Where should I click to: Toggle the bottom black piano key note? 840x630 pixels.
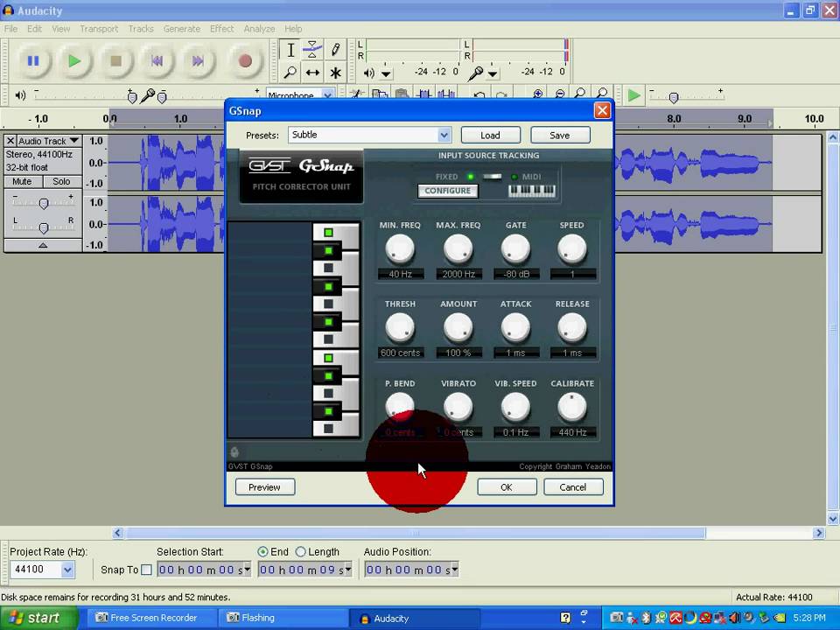(328, 411)
